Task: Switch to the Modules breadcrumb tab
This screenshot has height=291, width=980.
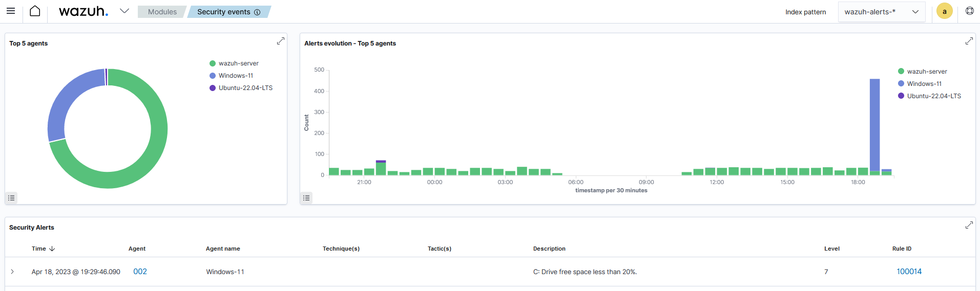Action: (x=162, y=12)
